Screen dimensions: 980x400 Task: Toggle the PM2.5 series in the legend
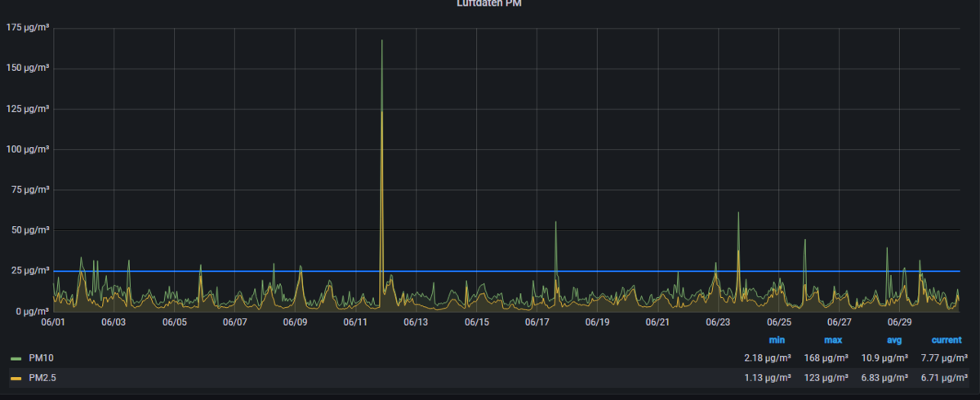click(42, 377)
